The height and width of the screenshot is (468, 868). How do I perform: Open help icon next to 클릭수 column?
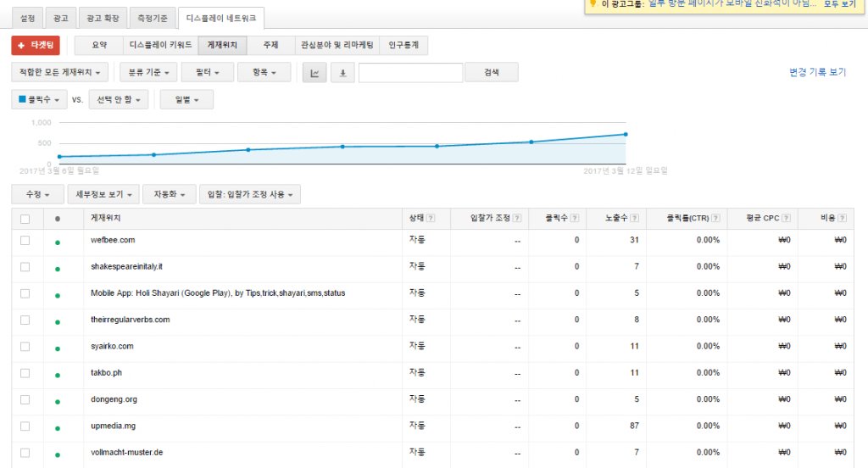(575, 218)
